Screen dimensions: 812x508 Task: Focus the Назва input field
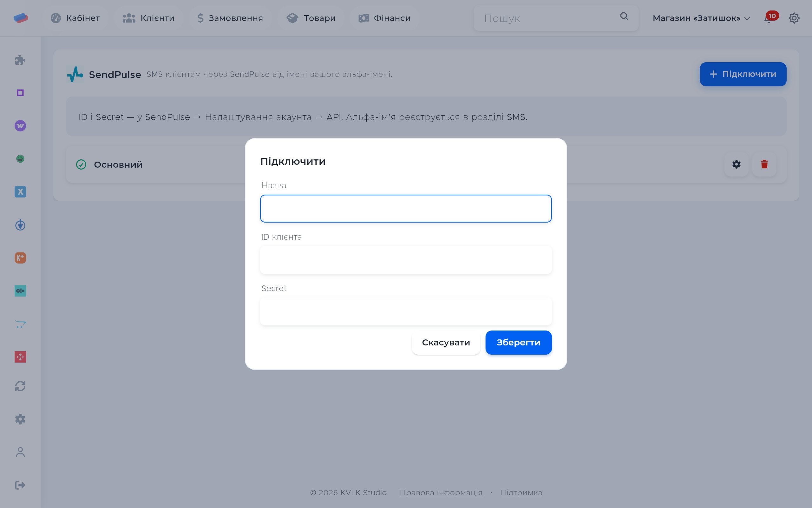point(406,209)
